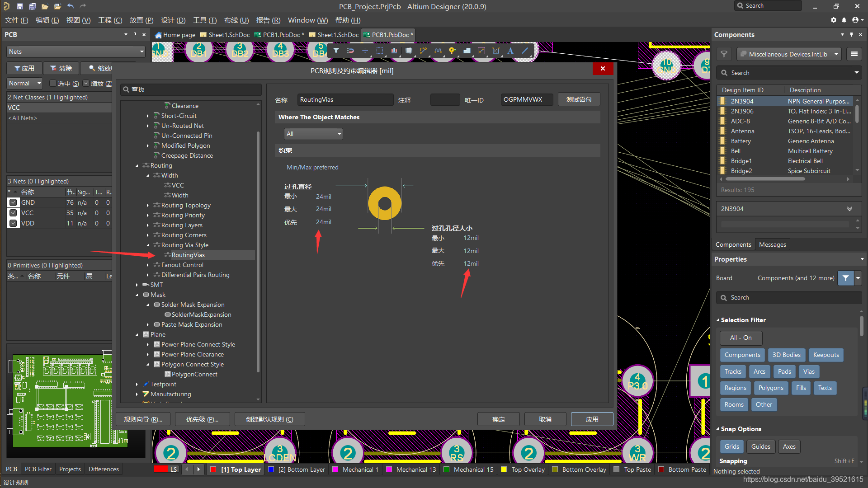
Task: Click the place line tool icon
Action: 525,51
